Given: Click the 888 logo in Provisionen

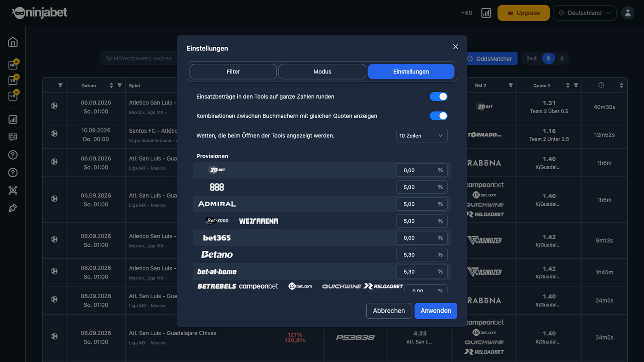Looking at the screenshot, I should pos(217,187).
